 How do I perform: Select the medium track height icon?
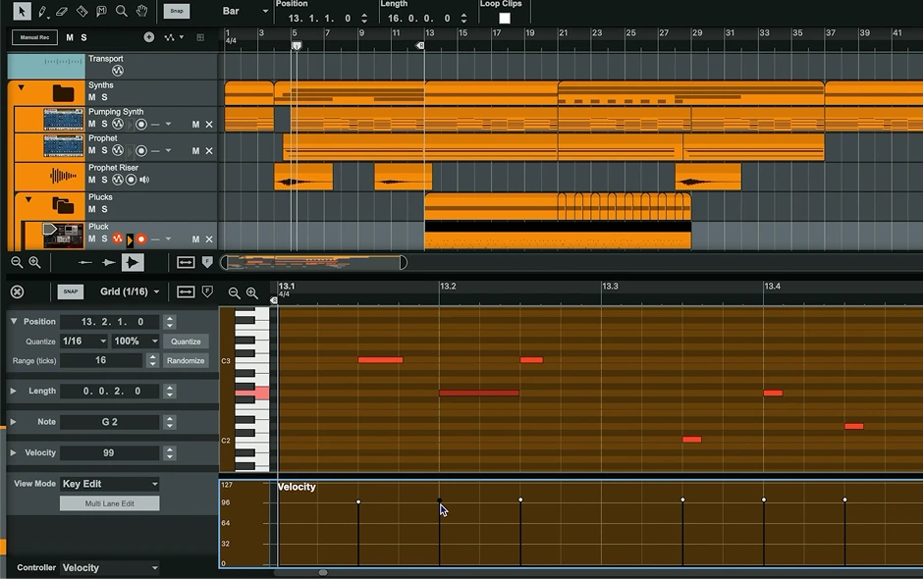pos(108,263)
